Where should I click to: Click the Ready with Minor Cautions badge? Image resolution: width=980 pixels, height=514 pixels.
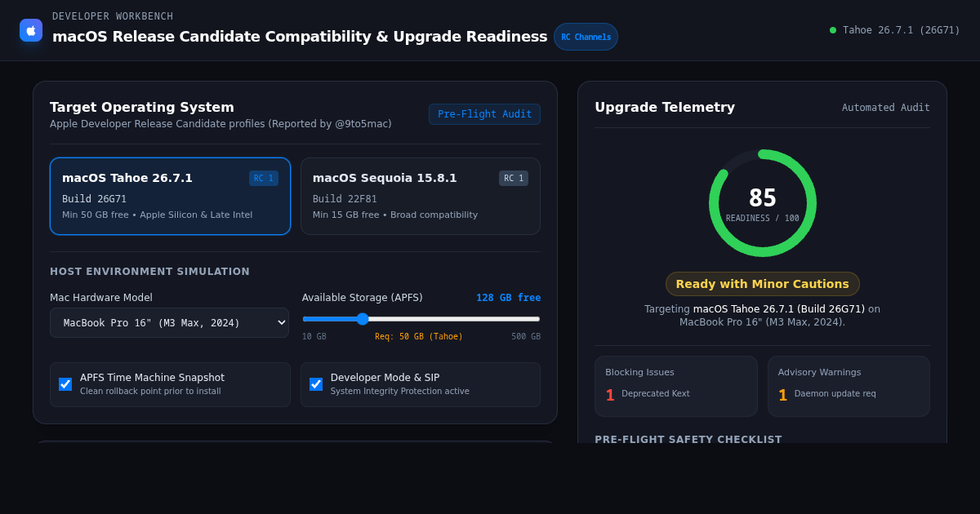tap(763, 284)
